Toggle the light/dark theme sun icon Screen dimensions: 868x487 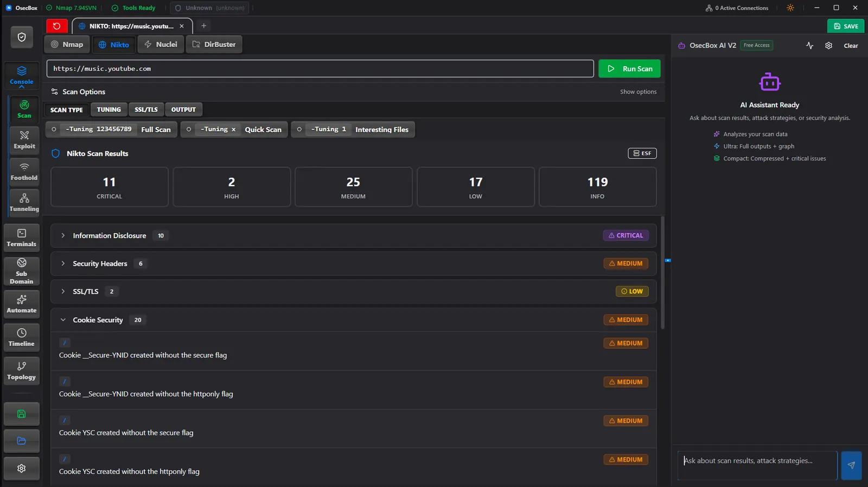(x=790, y=8)
